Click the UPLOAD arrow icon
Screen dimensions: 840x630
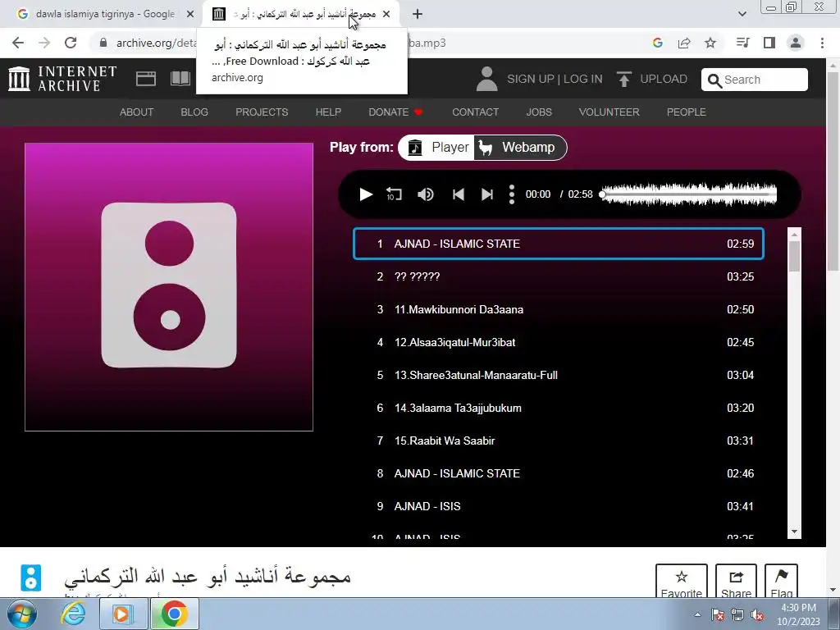[x=623, y=79]
